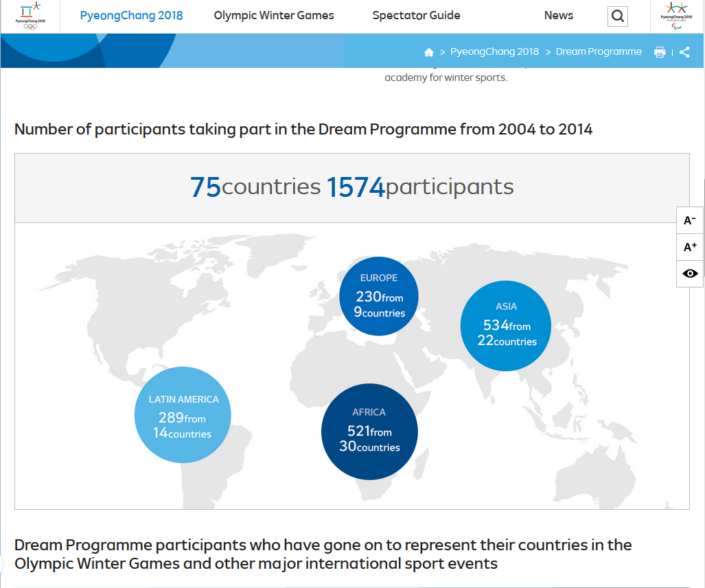Open the News menu

tap(558, 15)
